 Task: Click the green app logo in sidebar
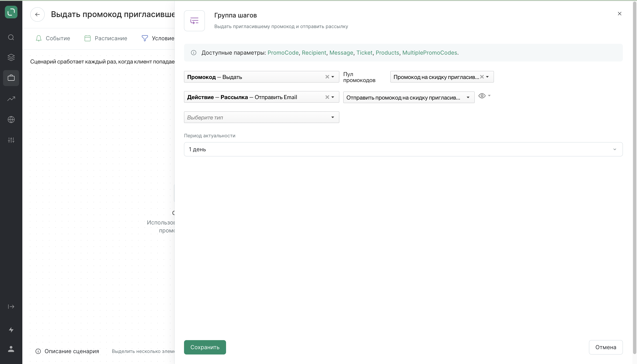pos(11,12)
